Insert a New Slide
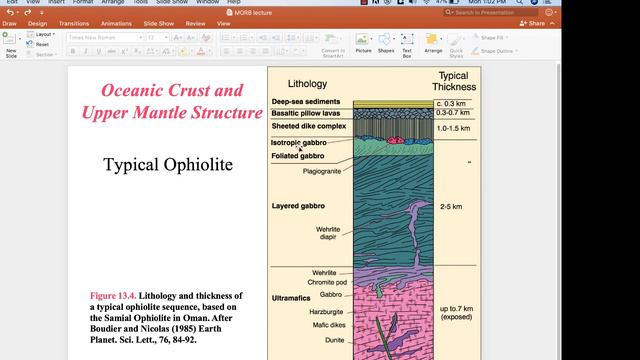The image size is (640, 360). [x=10, y=44]
